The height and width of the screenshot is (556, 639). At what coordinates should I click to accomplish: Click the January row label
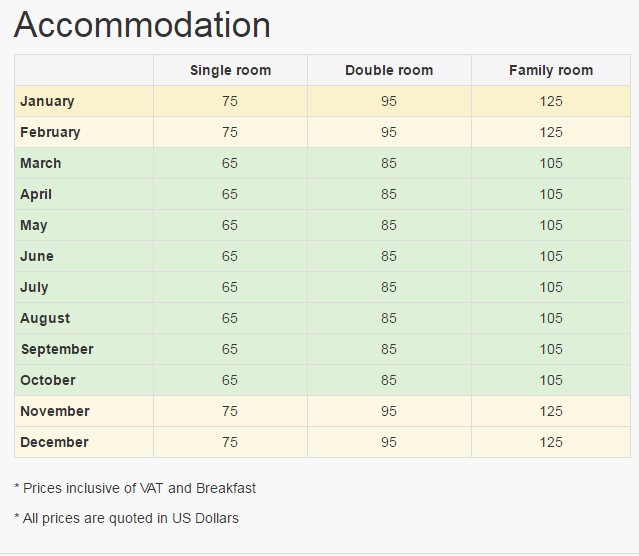[x=47, y=101]
